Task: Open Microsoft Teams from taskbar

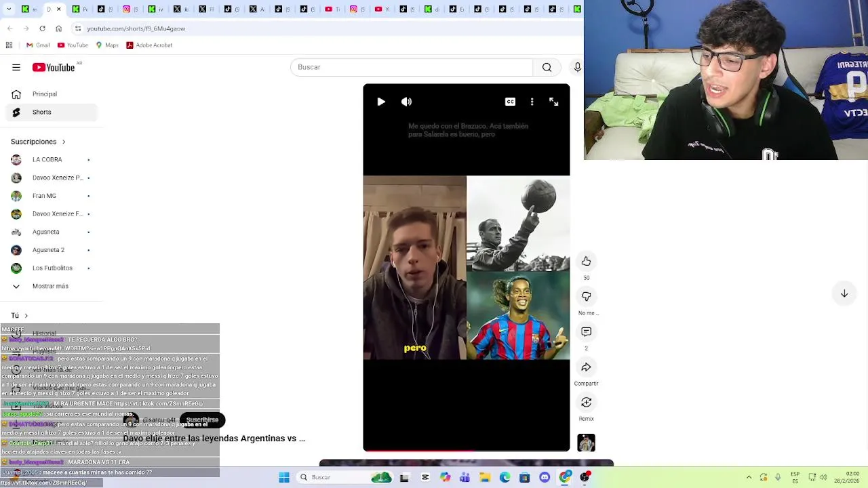Action: click(x=465, y=477)
